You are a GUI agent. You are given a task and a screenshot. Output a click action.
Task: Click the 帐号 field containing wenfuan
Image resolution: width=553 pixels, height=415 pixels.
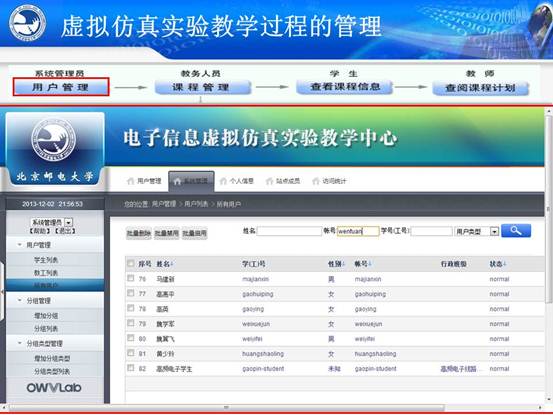358,231
